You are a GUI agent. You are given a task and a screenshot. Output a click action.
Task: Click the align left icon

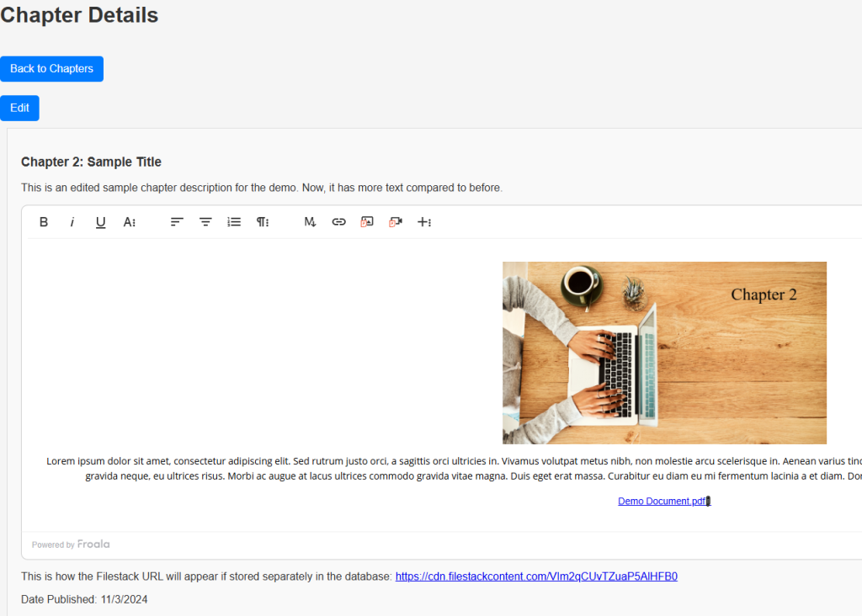pyautogui.click(x=177, y=222)
